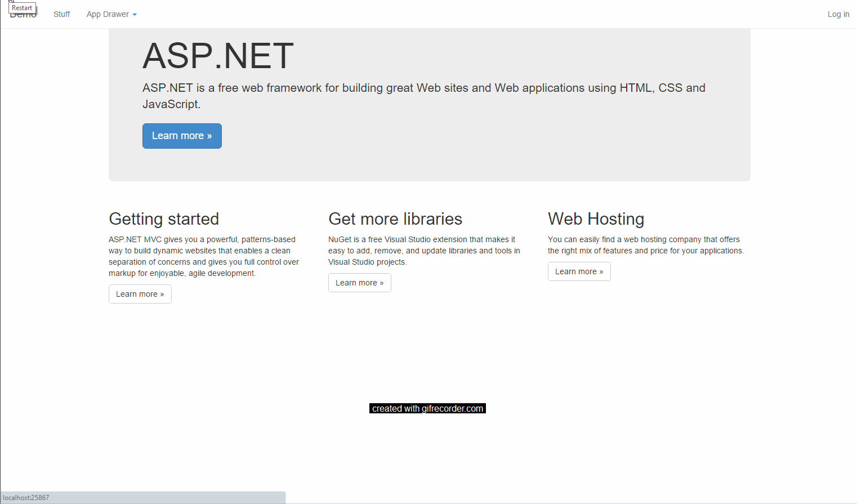Open the App Drawer dropdown menu
Viewport: 857px width, 504px height.
pyautogui.click(x=111, y=14)
